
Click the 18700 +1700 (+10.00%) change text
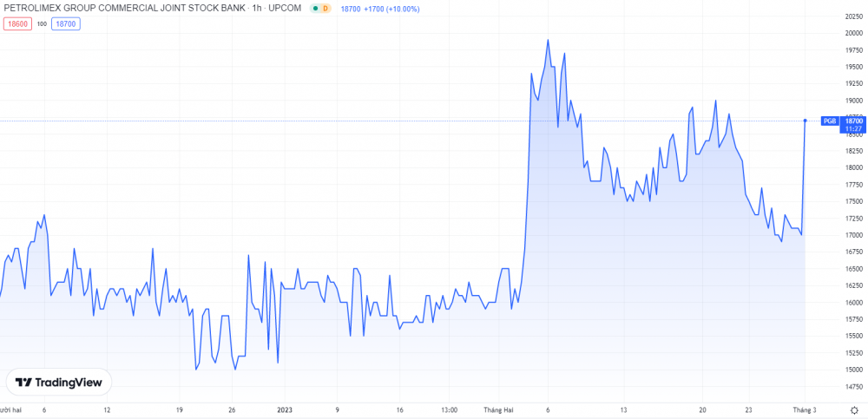click(x=380, y=10)
